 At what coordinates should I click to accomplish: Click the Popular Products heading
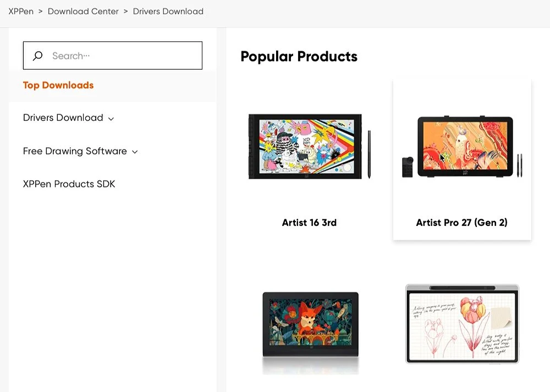[x=299, y=57]
